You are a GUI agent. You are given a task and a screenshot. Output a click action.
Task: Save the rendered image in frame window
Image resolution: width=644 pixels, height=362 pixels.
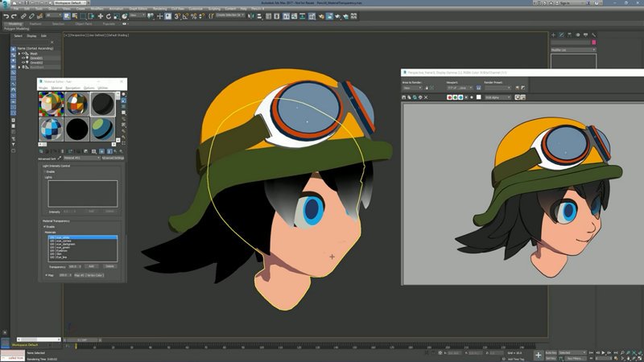coord(404,97)
